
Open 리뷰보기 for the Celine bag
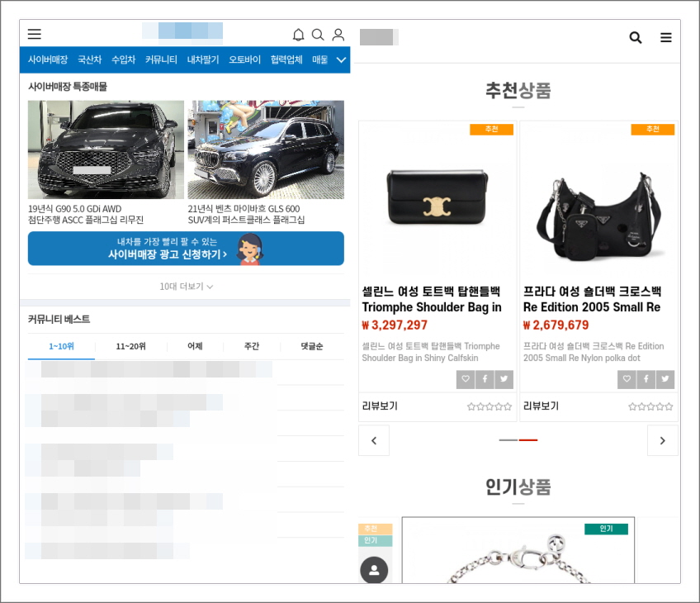pyautogui.click(x=380, y=406)
